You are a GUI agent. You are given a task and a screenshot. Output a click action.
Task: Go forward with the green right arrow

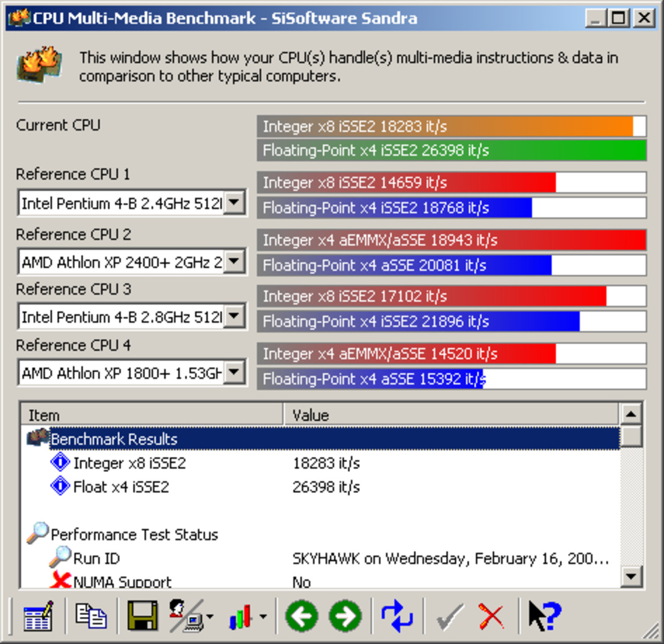pos(345,616)
